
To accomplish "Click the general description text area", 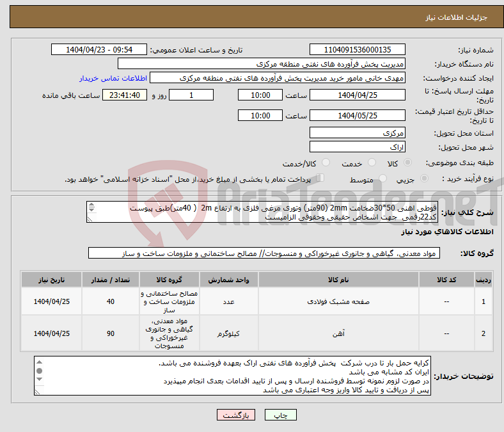I will 262,212.
